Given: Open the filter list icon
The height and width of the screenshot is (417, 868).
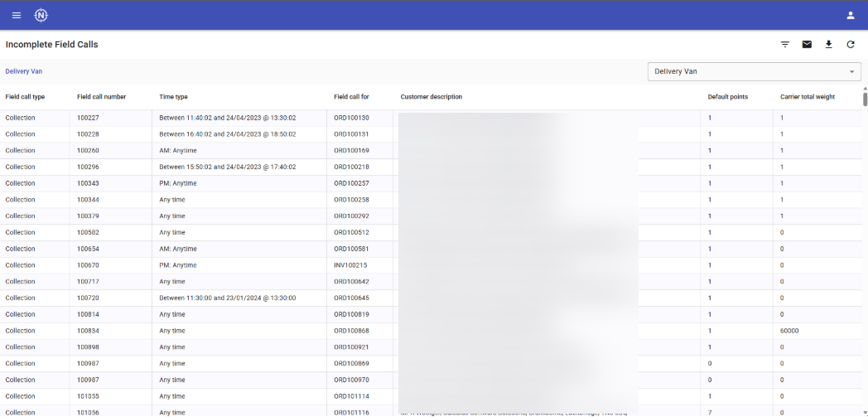Looking at the screenshot, I should pos(785,44).
